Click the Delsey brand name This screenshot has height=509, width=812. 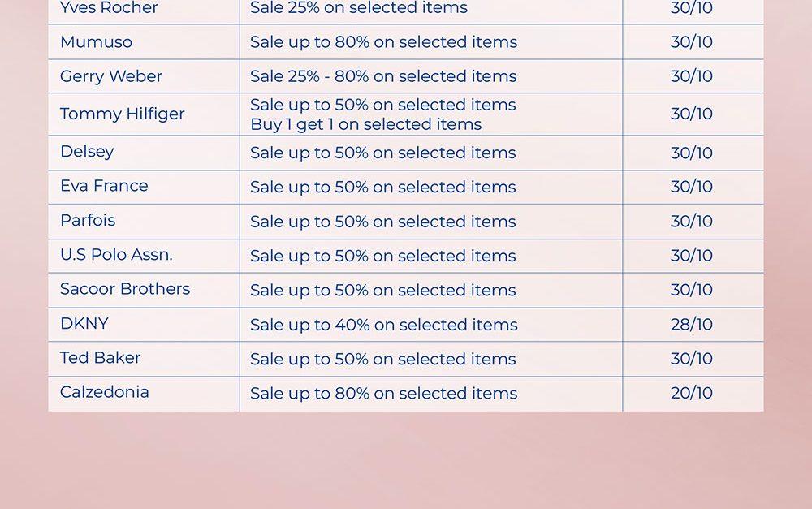tap(87, 152)
